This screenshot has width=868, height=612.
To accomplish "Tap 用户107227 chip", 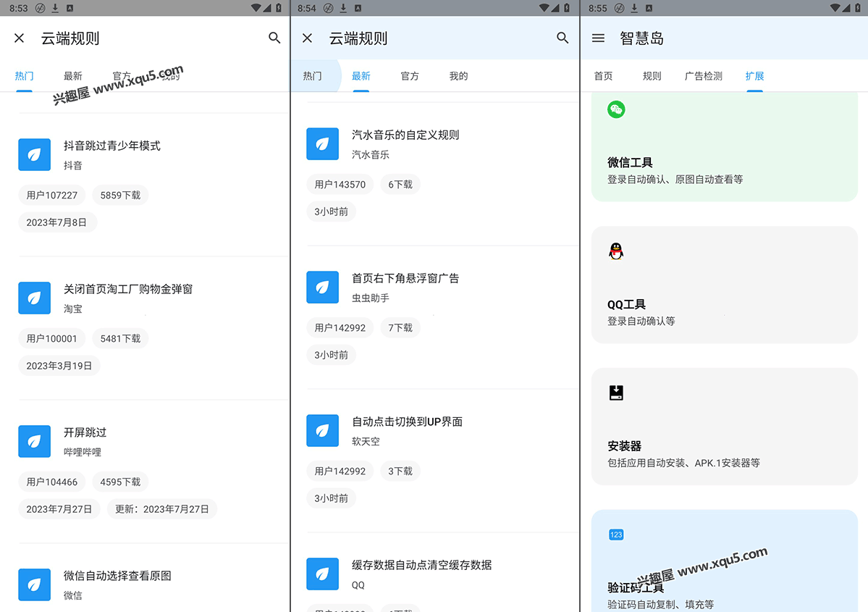I will point(52,195).
